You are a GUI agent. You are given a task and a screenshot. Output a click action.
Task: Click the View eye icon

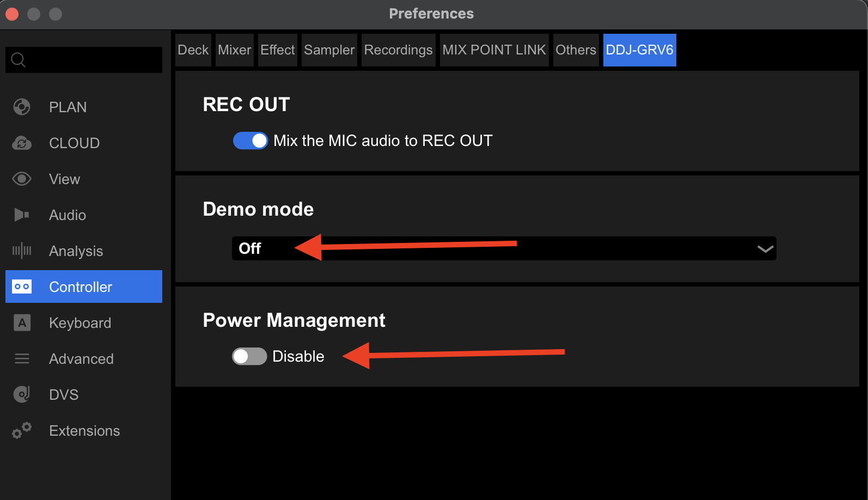(22, 179)
